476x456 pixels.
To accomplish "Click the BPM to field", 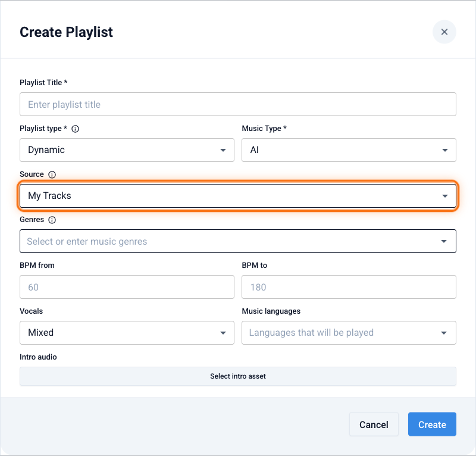I will point(349,287).
